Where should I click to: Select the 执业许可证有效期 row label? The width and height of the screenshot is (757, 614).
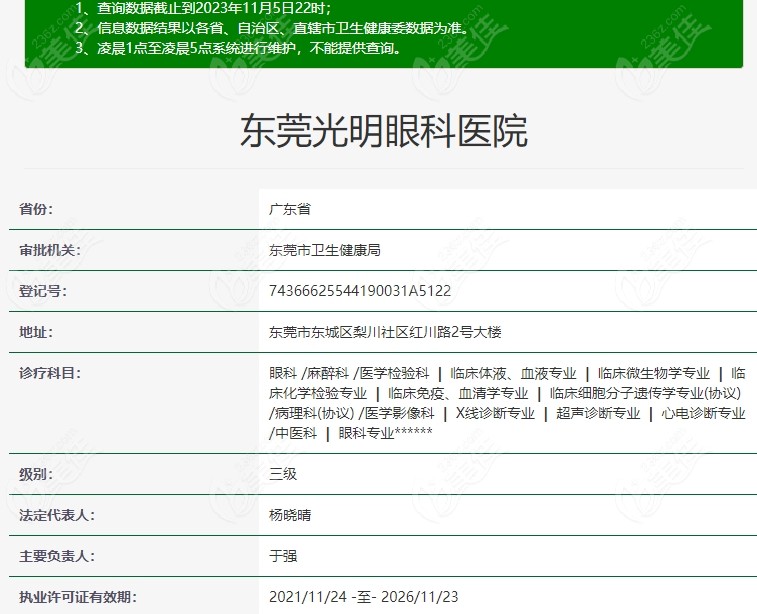78,597
